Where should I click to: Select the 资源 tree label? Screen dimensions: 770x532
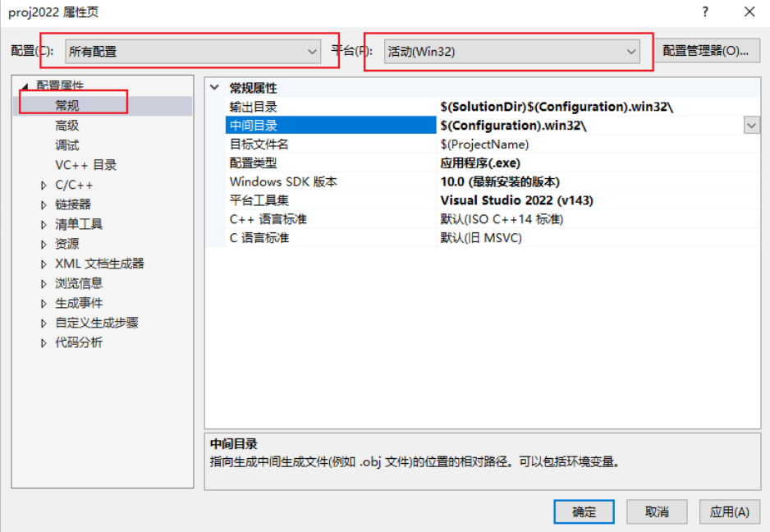[x=67, y=244]
